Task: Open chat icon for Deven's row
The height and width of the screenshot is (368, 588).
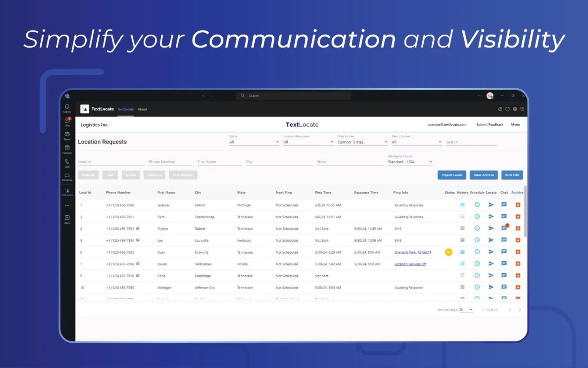Action: 504,263
